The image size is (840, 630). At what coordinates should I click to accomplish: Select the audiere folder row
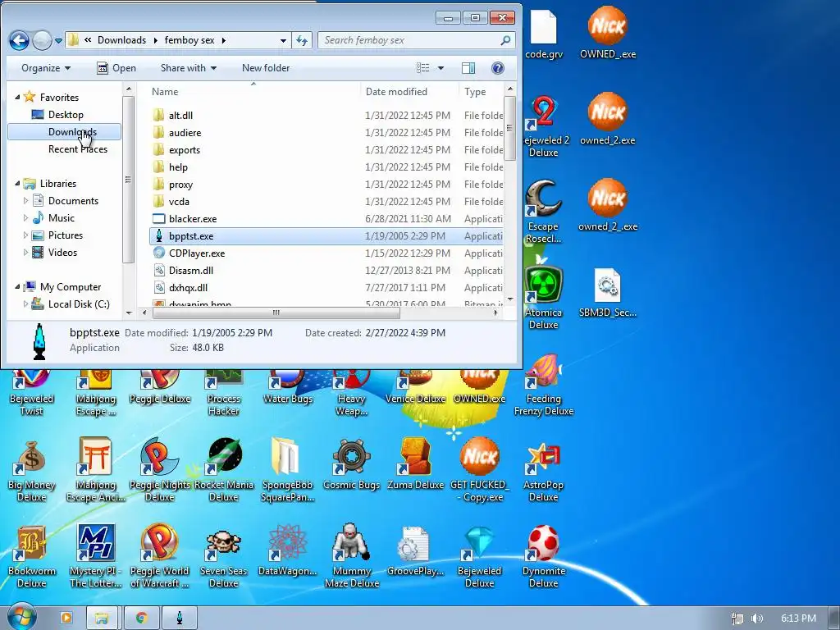(x=326, y=132)
